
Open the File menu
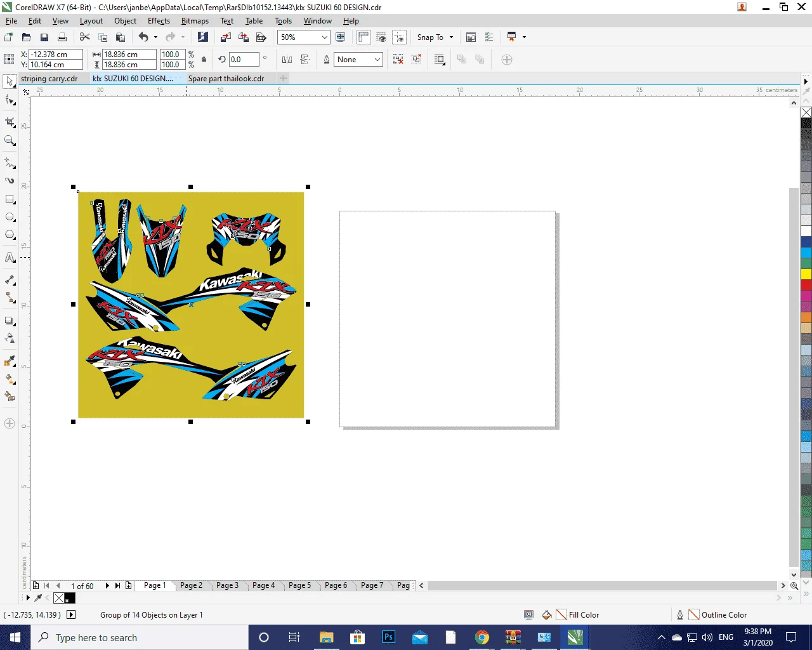(x=11, y=21)
